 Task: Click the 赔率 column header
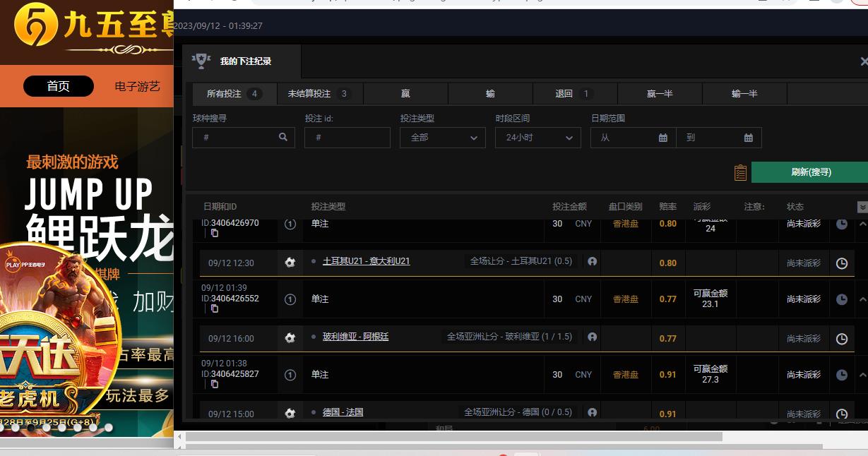pos(667,207)
